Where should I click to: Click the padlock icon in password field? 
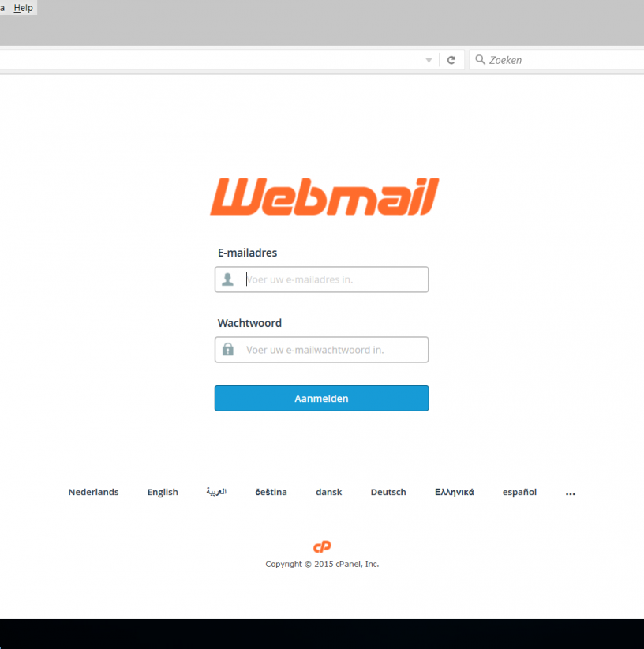point(228,349)
